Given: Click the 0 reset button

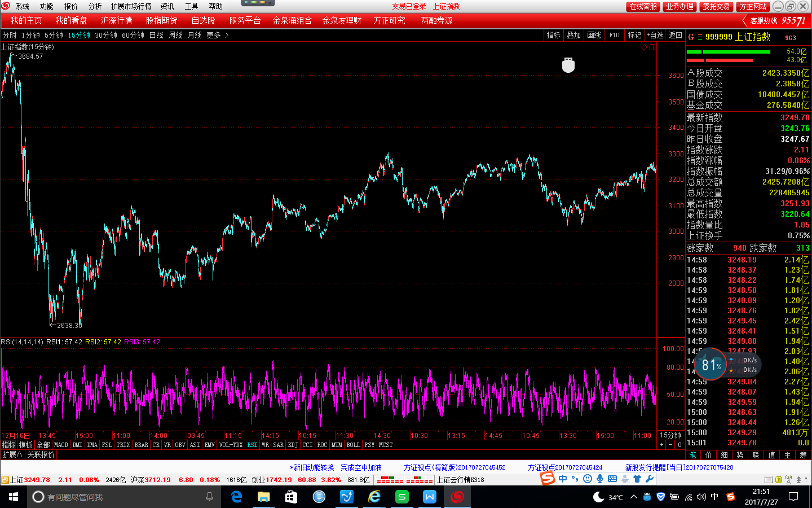Looking at the screenshot, I should coord(679,445).
